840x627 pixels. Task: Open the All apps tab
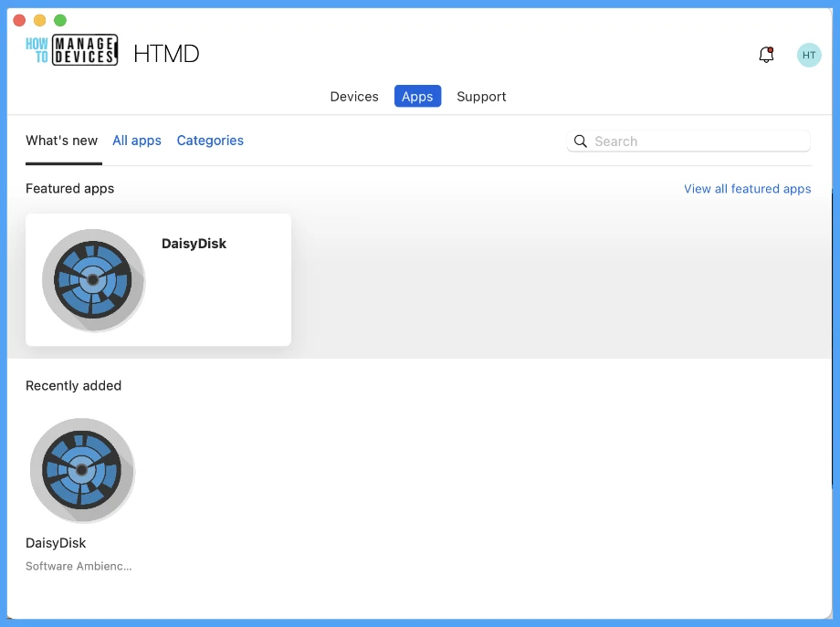[x=137, y=141]
